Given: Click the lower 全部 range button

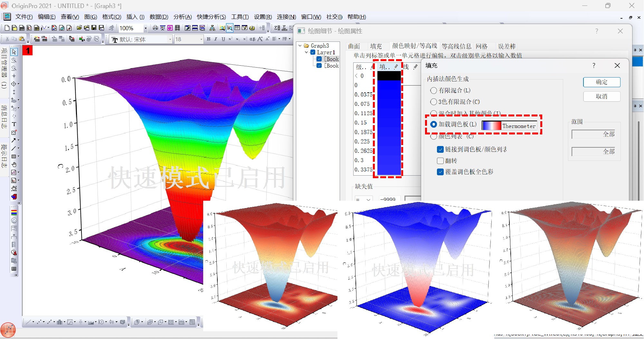Looking at the screenshot, I should pyautogui.click(x=593, y=151).
